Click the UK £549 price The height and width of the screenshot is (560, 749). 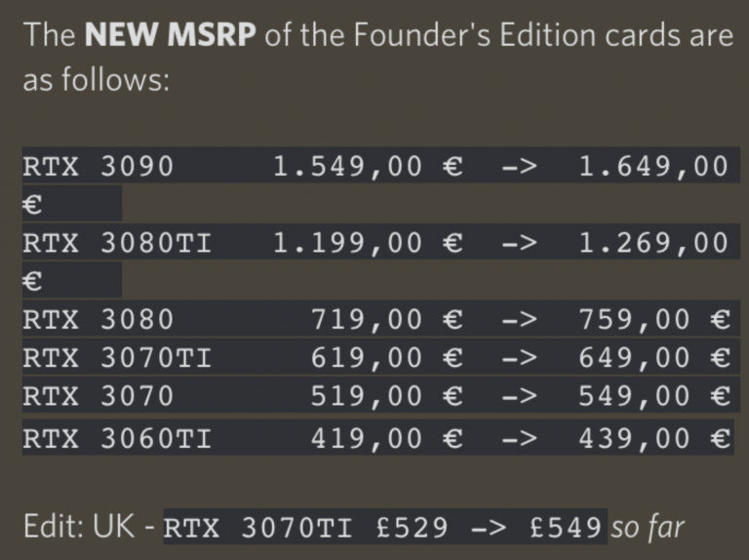coord(566,528)
